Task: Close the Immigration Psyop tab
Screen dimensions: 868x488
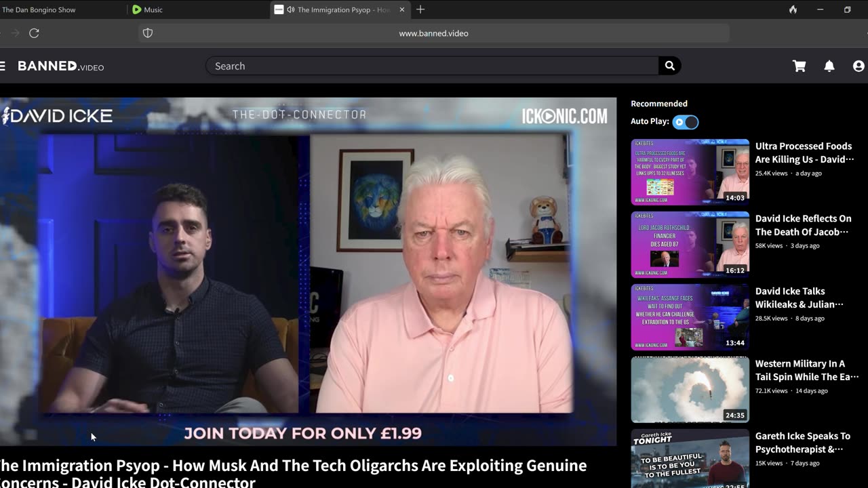Action: (x=402, y=9)
